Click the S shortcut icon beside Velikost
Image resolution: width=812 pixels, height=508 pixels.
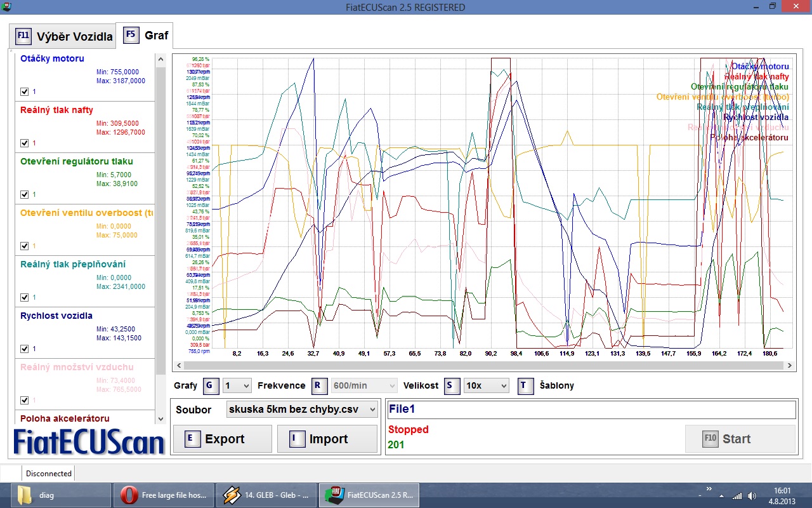click(451, 385)
